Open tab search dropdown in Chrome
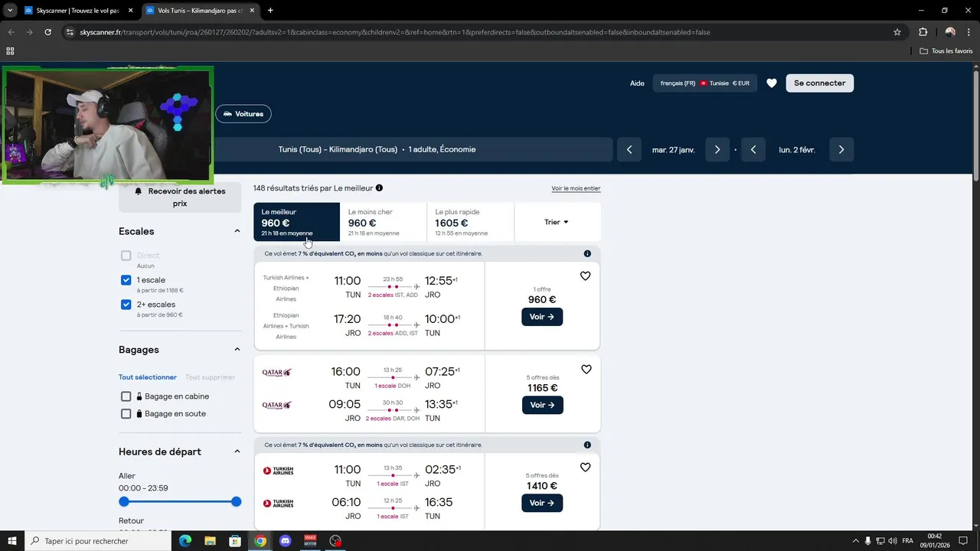This screenshot has height=551, width=980. pos(10,11)
